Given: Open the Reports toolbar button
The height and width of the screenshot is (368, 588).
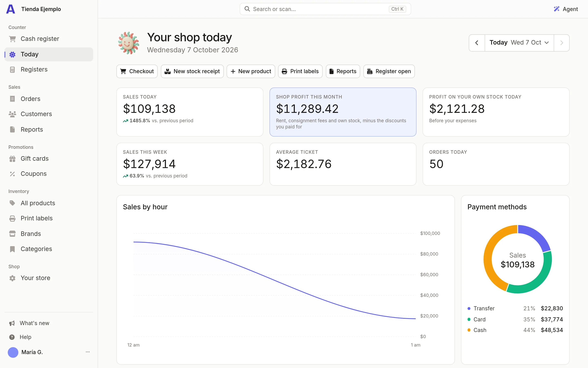Looking at the screenshot, I should (x=343, y=71).
